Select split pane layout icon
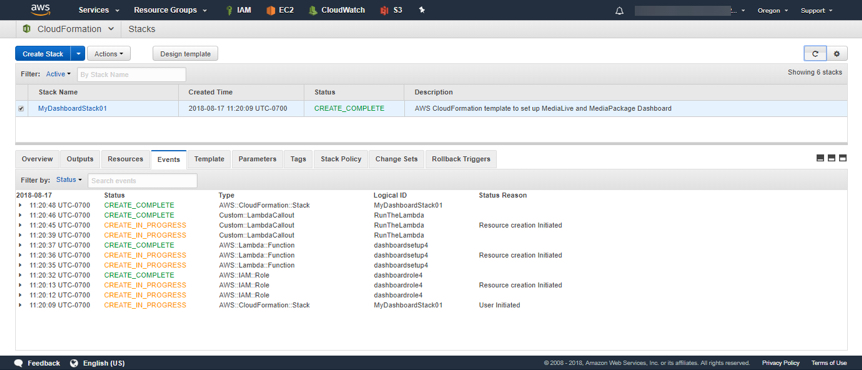 831,158
